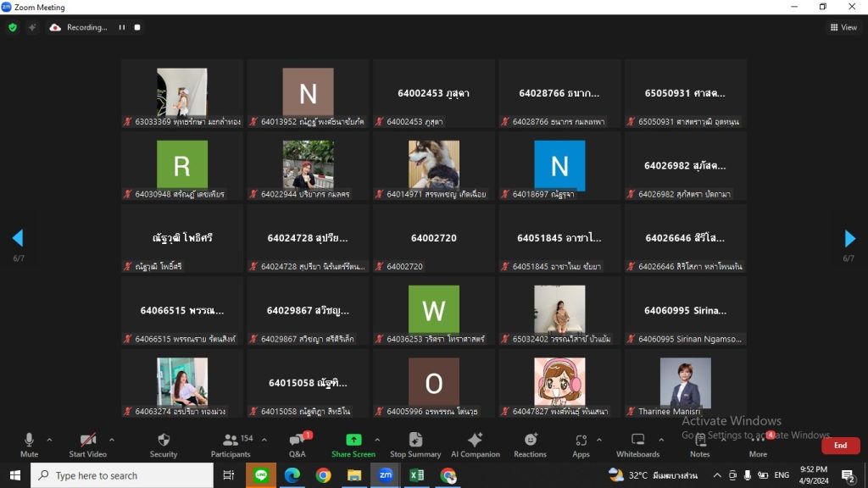Viewport: 868px width, 488px height.
Task: Click the taskbar search box
Action: [x=122, y=475]
